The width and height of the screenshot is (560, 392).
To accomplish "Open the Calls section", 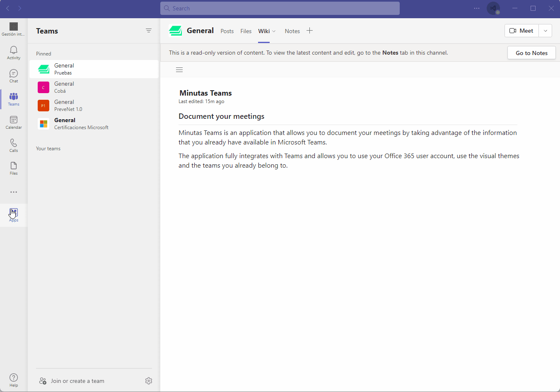I will (x=14, y=145).
